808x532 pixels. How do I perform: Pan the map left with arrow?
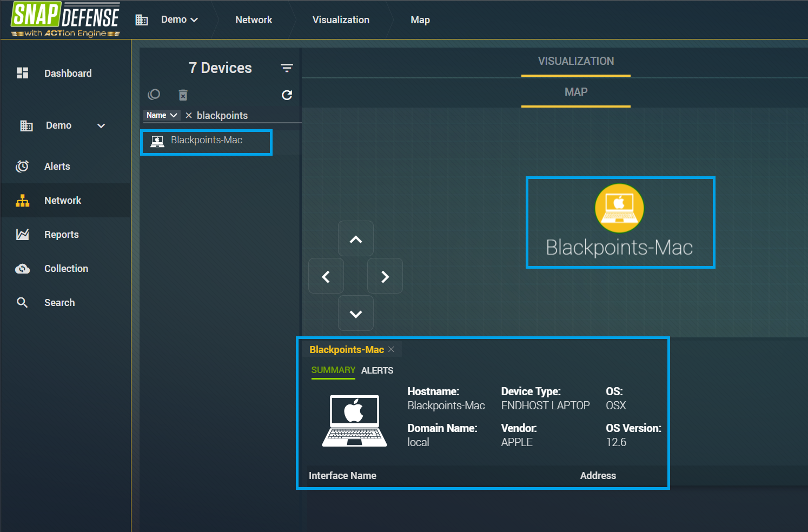click(326, 276)
